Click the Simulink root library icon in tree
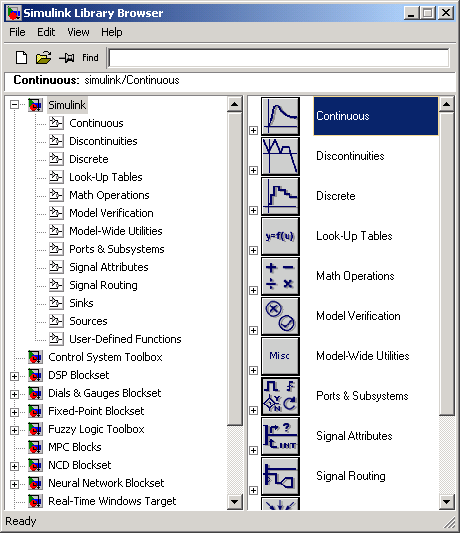The width and height of the screenshot is (460, 533). [35, 105]
